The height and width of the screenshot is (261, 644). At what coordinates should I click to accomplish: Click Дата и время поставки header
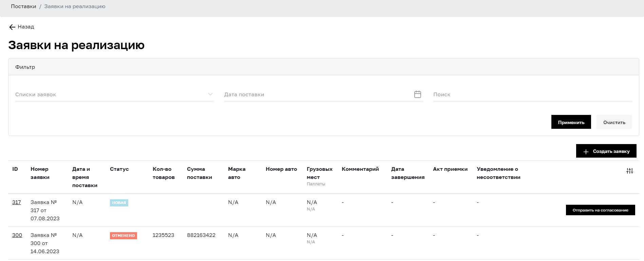click(x=85, y=177)
